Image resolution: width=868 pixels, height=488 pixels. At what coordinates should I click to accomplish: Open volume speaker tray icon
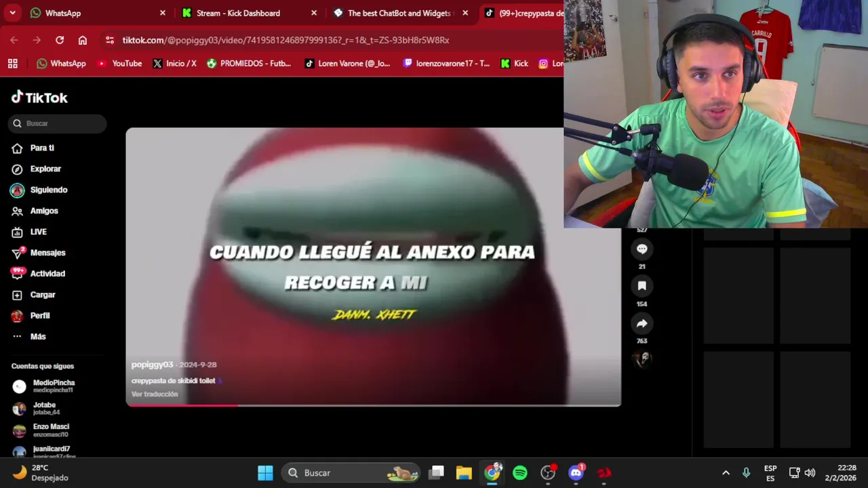pos(810,473)
